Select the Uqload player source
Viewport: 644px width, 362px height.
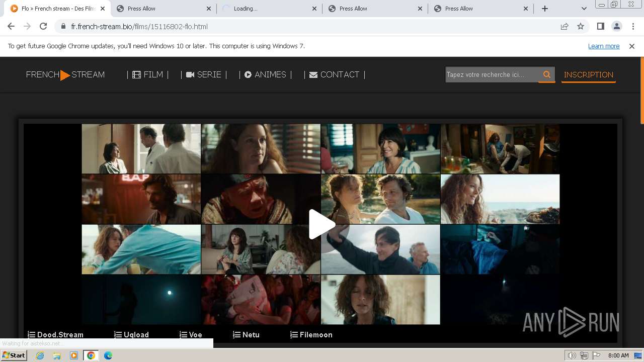tap(131, 335)
